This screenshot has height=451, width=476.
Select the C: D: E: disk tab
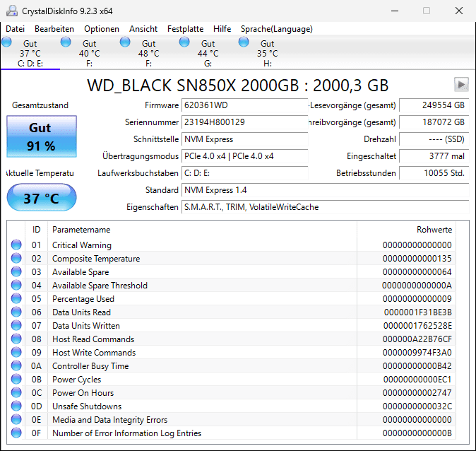(x=30, y=53)
